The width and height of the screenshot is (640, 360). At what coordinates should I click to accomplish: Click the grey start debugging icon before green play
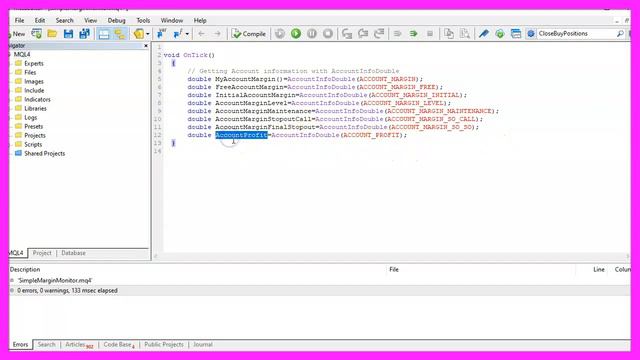click(x=280, y=33)
